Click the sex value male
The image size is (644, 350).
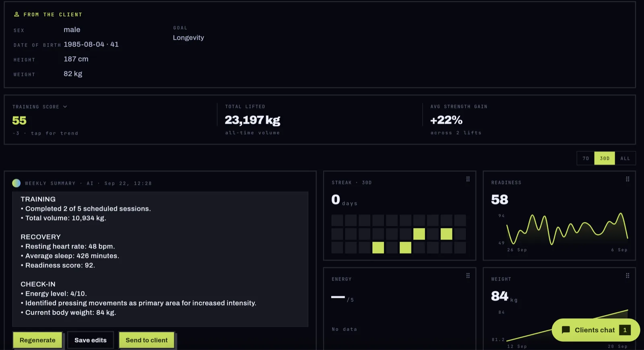72,30
